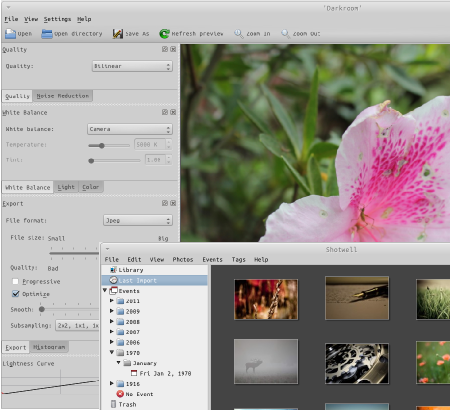Click the Tint slider handle

pos(91,161)
